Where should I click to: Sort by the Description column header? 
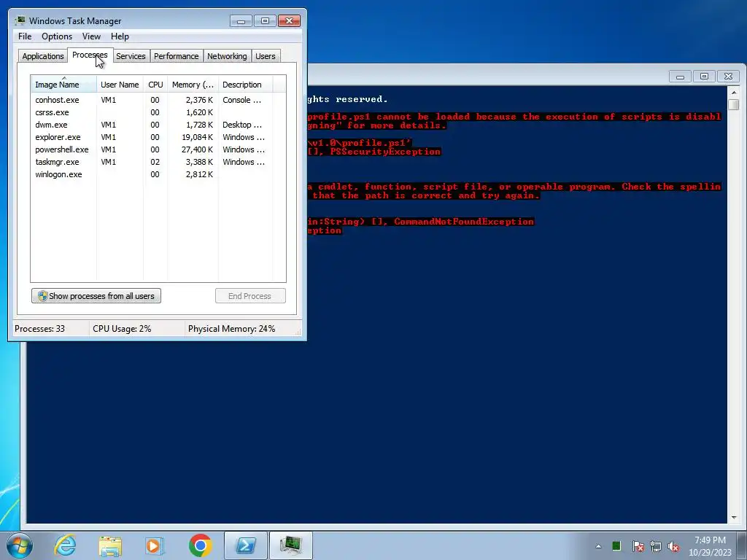click(x=245, y=85)
